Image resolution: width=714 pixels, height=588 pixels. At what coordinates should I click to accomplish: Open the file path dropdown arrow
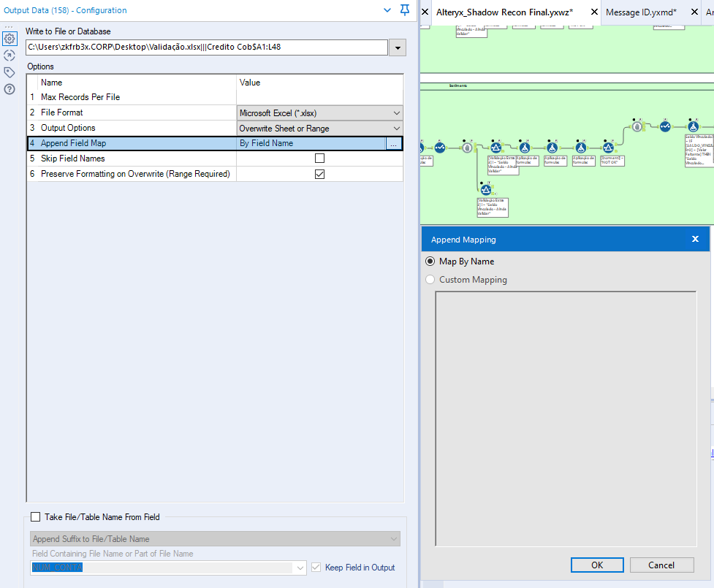coord(398,47)
